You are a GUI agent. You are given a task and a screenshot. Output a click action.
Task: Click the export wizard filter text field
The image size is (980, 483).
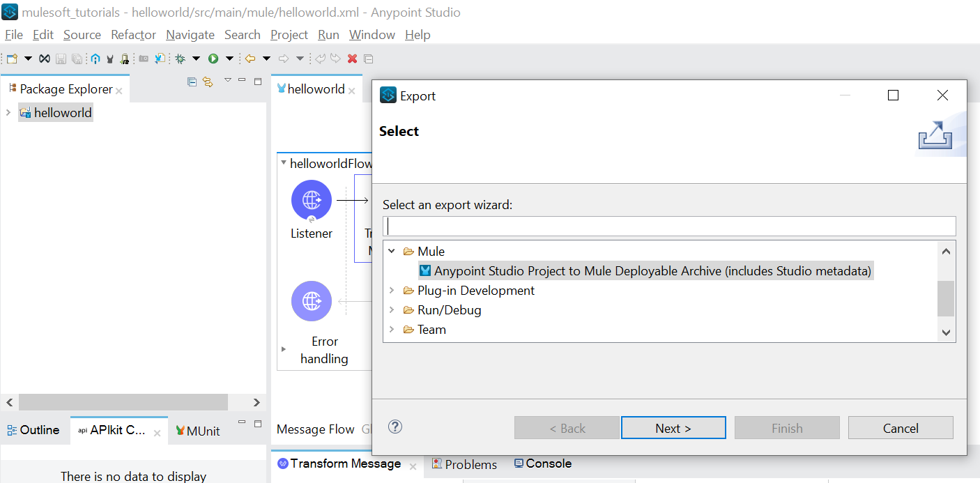669,226
